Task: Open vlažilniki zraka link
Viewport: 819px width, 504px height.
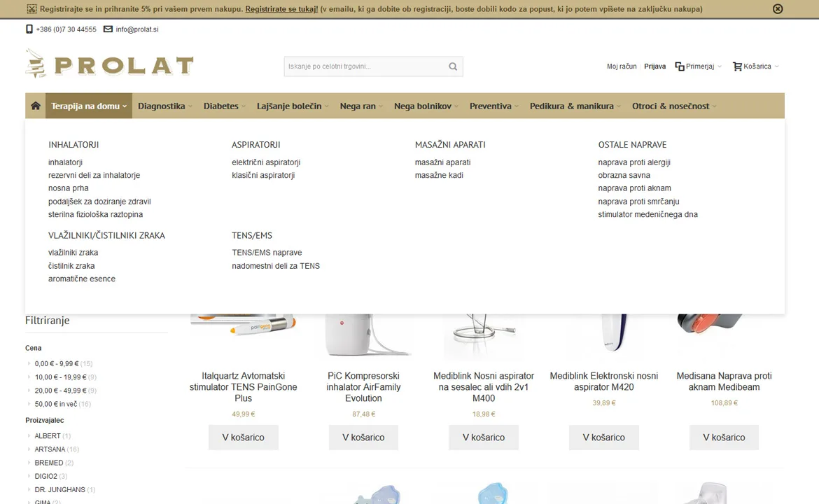Action: coord(73,253)
